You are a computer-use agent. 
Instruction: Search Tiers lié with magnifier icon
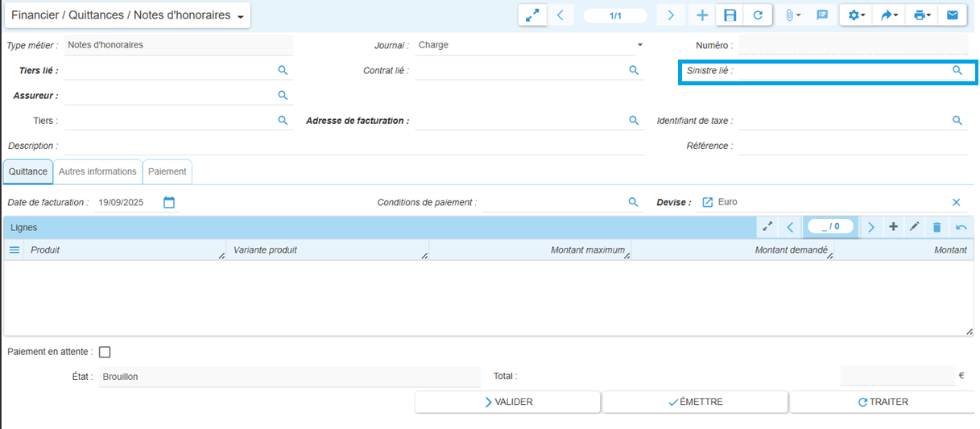coord(283,71)
